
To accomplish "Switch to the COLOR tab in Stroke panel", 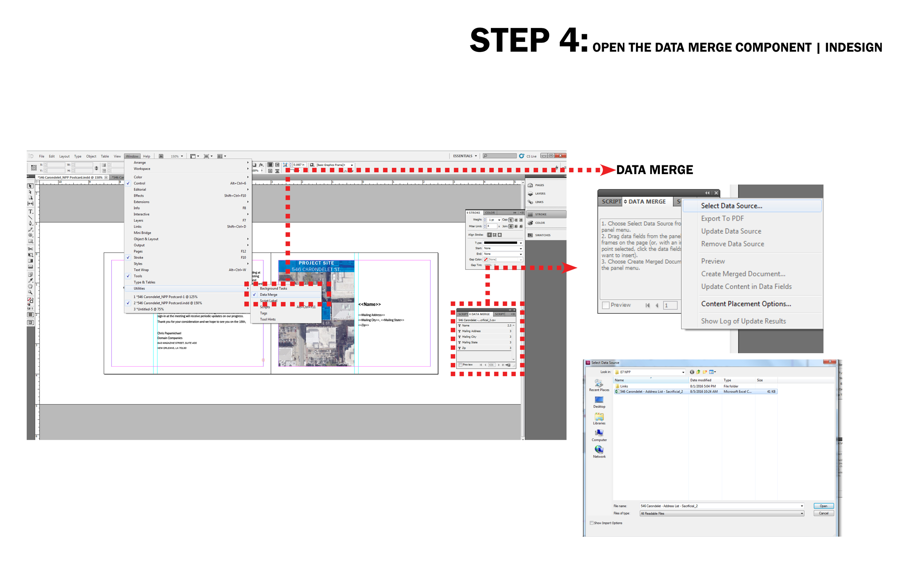I will click(x=490, y=213).
